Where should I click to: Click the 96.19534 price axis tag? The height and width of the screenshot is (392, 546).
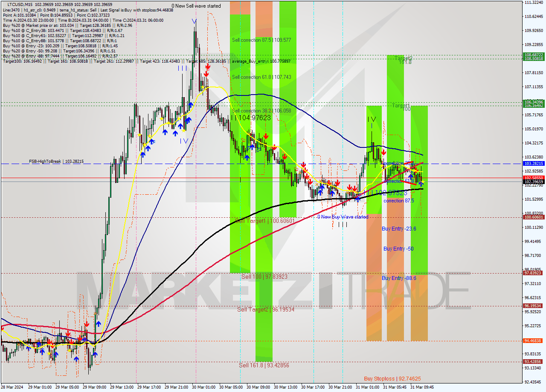coord(534,306)
